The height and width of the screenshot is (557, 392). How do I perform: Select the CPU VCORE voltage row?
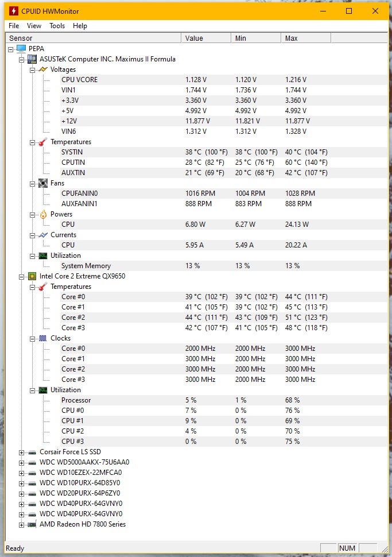coord(80,80)
